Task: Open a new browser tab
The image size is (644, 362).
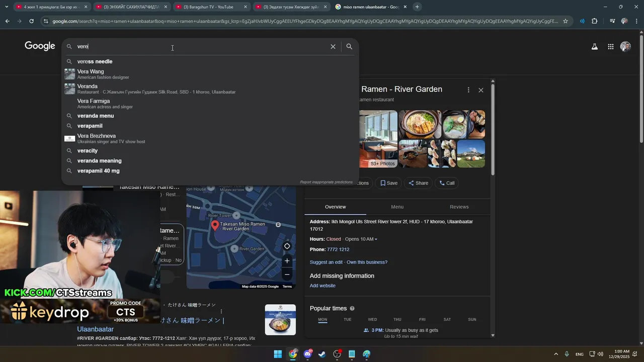Action: (x=417, y=7)
